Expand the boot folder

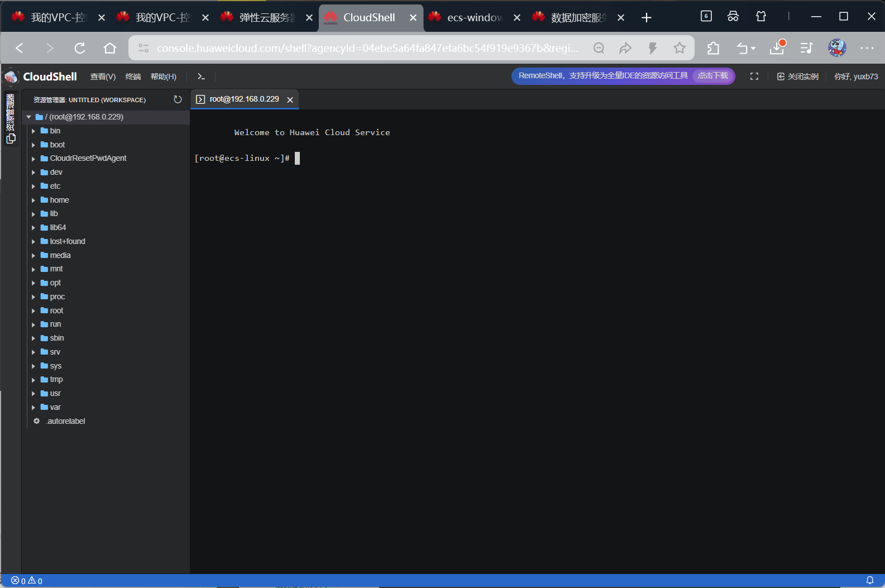tap(34, 145)
